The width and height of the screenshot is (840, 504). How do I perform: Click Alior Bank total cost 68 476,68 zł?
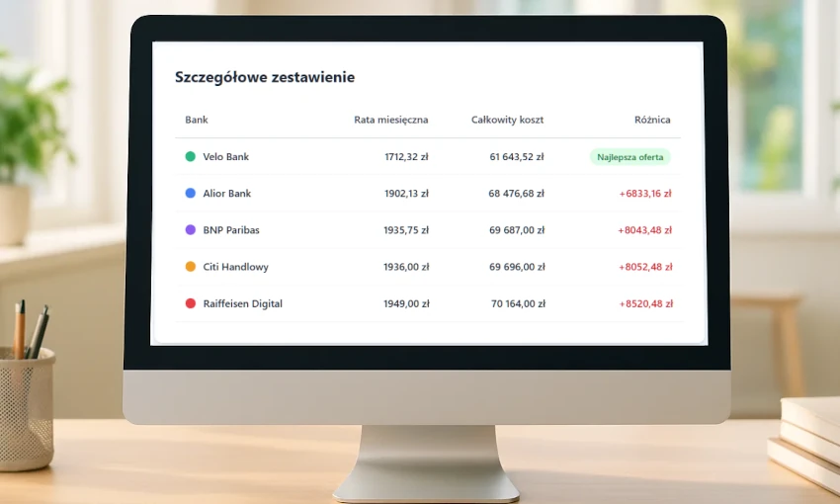[x=517, y=194]
